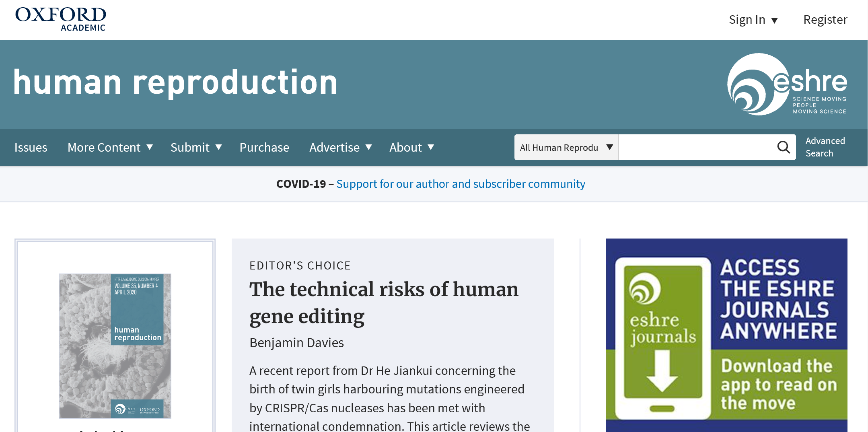868x432 pixels.
Task: Expand the More Content menu
Action: (x=110, y=147)
